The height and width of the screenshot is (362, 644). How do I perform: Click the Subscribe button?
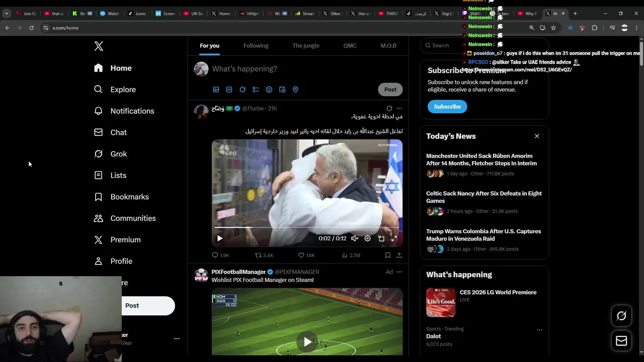[447, 107]
